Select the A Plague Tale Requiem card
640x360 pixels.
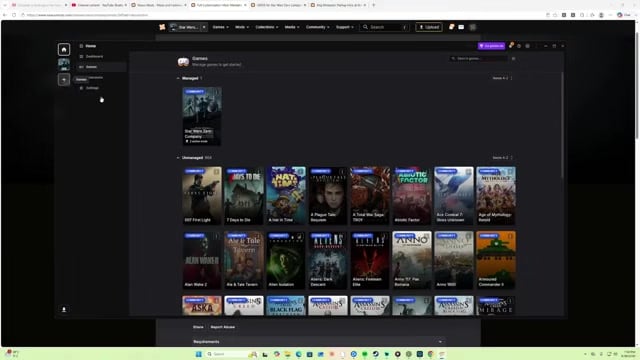tap(328, 196)
